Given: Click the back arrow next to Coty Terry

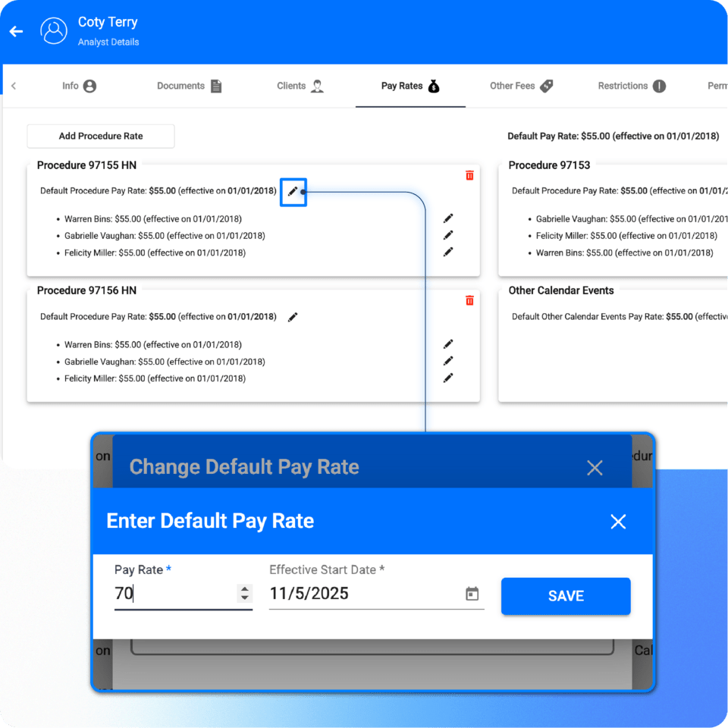Looking at the screenshot, I should point(16,30).
